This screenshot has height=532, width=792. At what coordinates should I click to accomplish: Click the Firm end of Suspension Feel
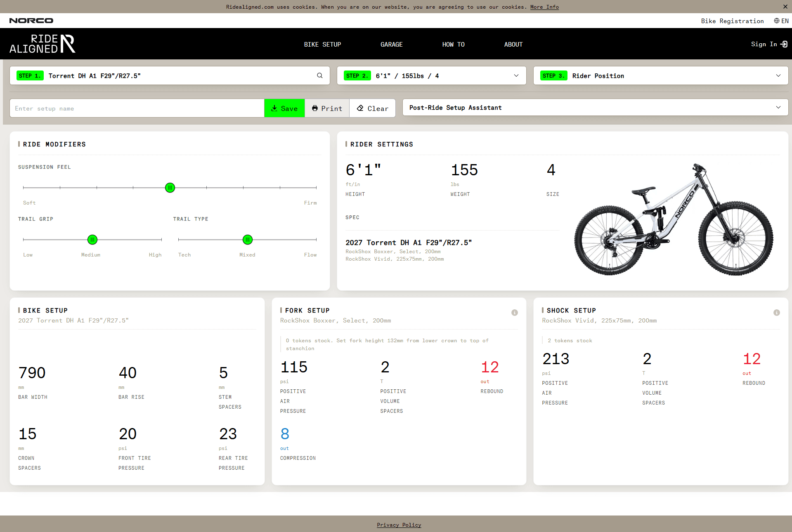pos(310,203)
